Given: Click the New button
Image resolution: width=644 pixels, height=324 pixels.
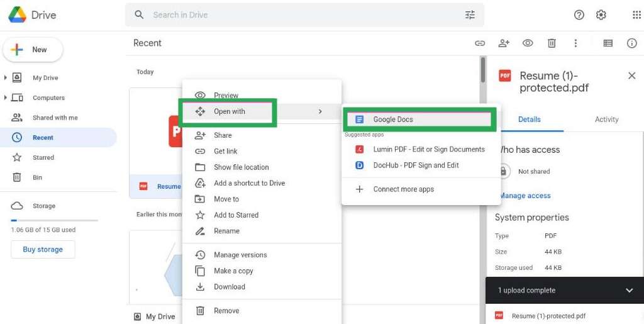Looking at the screenshot, I should click(x=33, y=50).
